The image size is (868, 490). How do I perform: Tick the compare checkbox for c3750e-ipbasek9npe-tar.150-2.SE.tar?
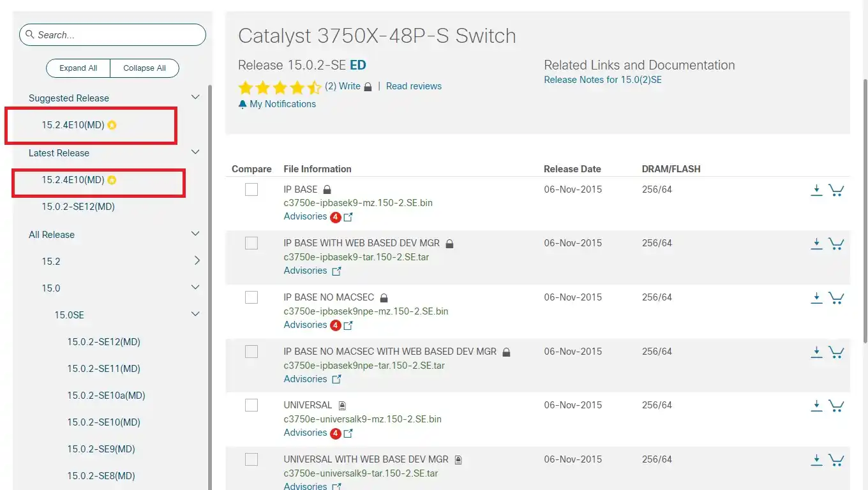click(251, 352)
